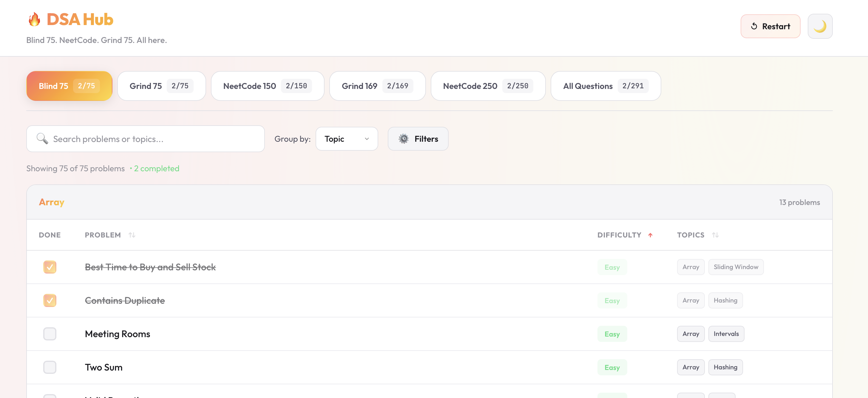The image size is (868, 398).
Task: Uncheck the Contains Duplicate checkbox
Action: tap(50, 300)
